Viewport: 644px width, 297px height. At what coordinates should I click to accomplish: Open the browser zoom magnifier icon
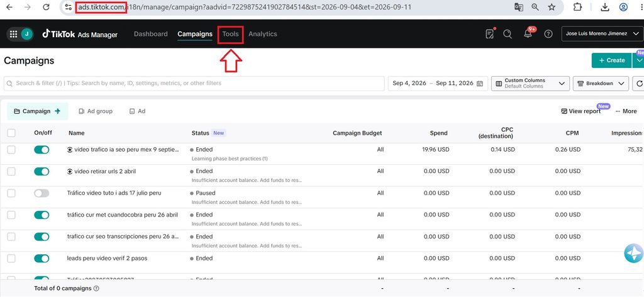point(535,7)
